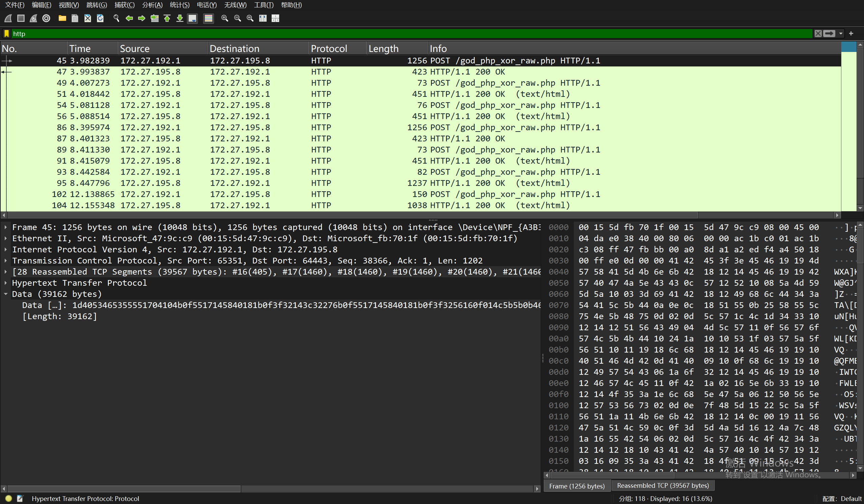The height and width of the screenshot is (504, 864).
Task: Open the display filter history dropdown
Action: point(841,34)
